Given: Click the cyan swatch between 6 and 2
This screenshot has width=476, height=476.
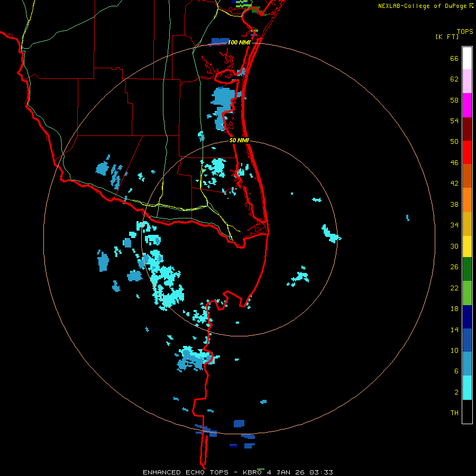Looking at the screenshot, I should pos(467,388).
